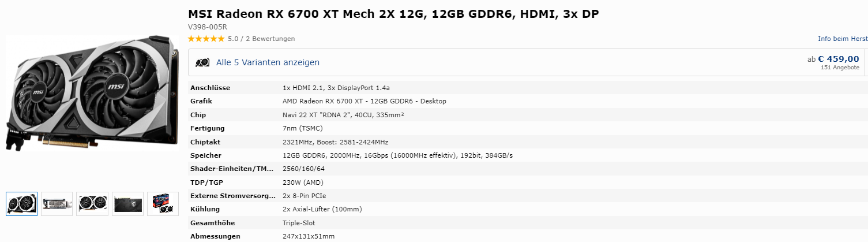The width and height of the screenshot is (868, 242).
Task: Click the truncated 'Shader-Einheiten/TM...' label
Action: pyautogui.click(x=232, y=169)
